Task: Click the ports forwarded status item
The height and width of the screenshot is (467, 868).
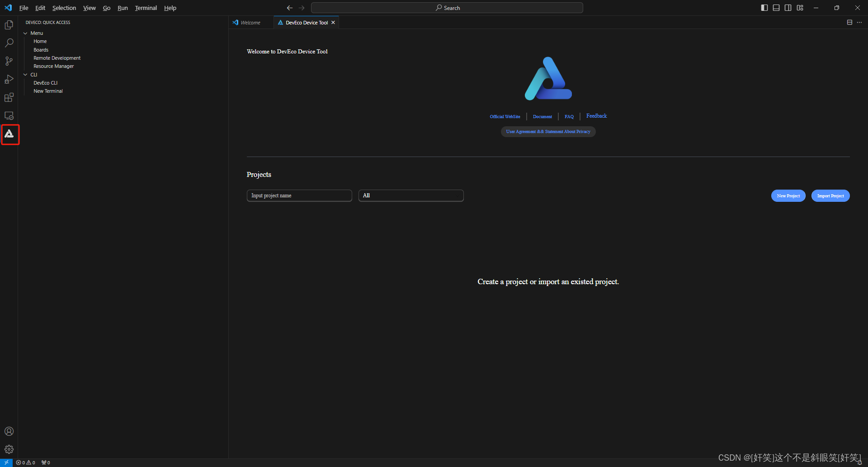Action: (x=46, y=462)
